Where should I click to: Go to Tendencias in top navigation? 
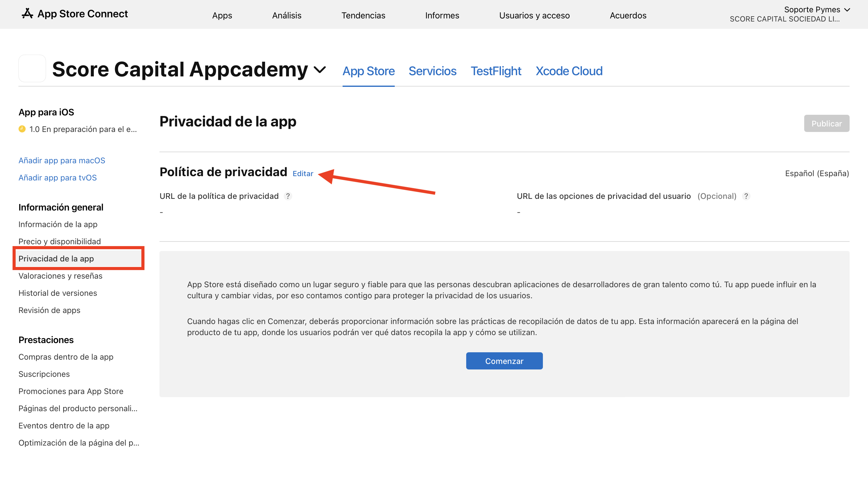tap(363, 15)
